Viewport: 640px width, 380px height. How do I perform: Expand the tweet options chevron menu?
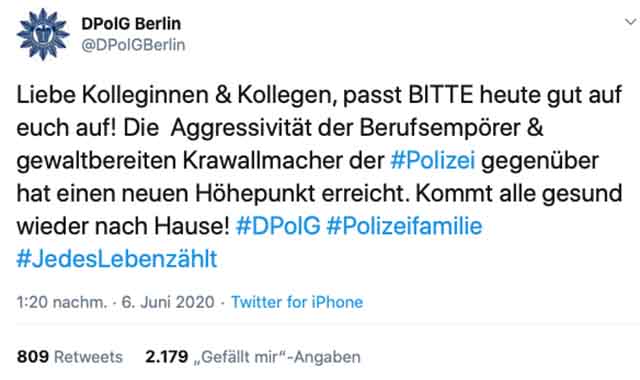point(631,22)
